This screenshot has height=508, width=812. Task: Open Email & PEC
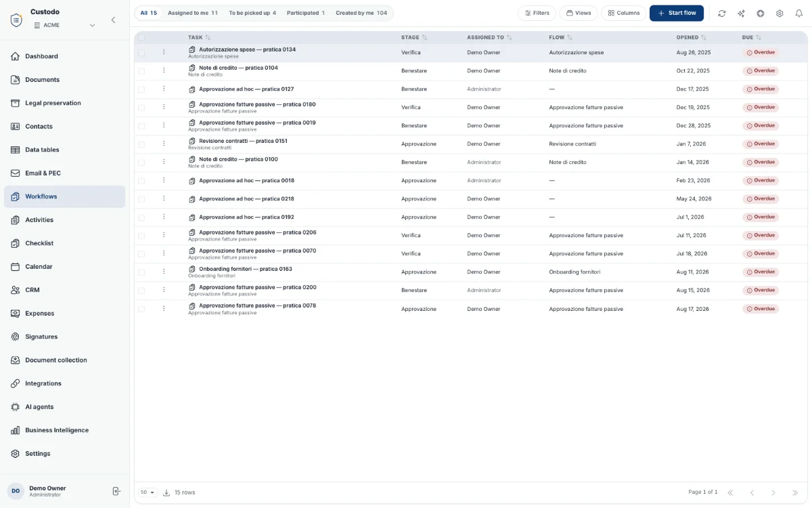(x=64, y=173)
